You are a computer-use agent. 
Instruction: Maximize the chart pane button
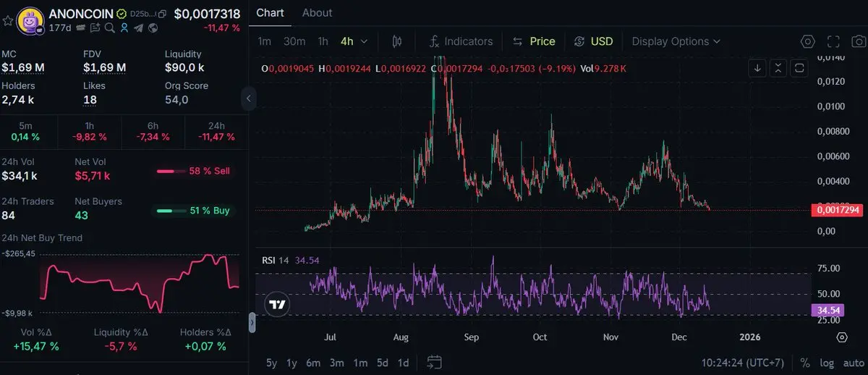click(799, 68)
